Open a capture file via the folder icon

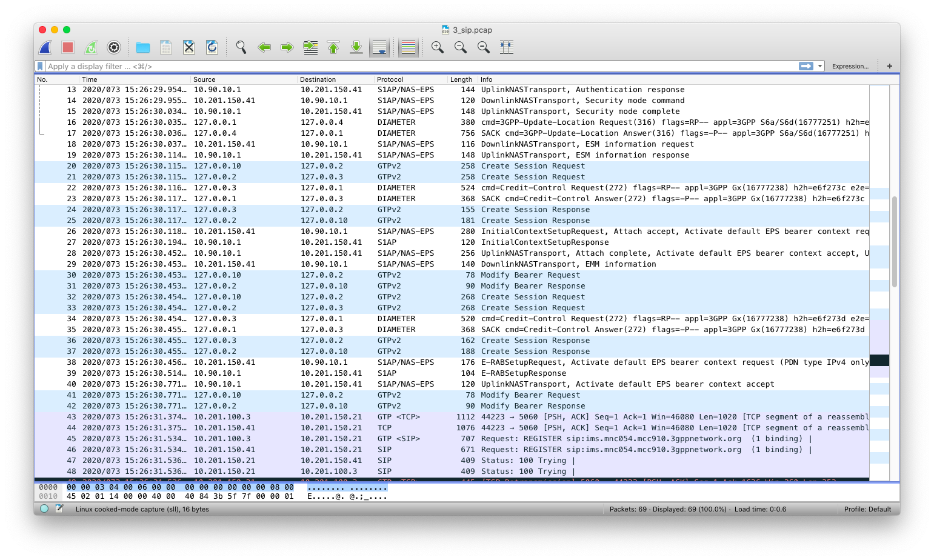pyautogui.click(x=142, y=47)
